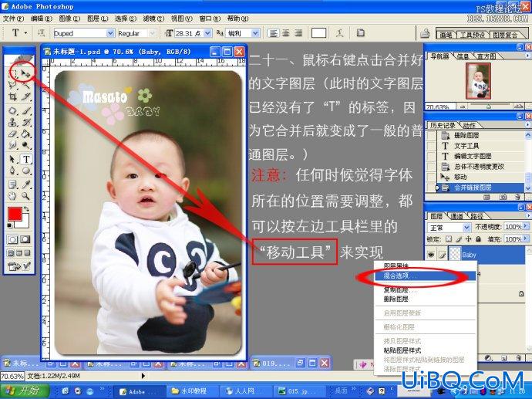The width and height of the screenshot is (532, 399).
Task: Open the 28.31 点 font size dropdown
Action: 207,33
